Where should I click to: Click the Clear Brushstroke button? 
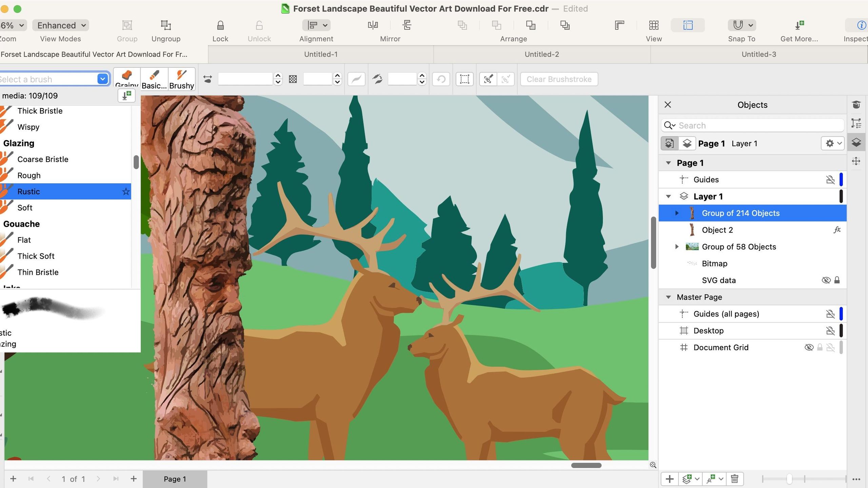click(559, 79)
